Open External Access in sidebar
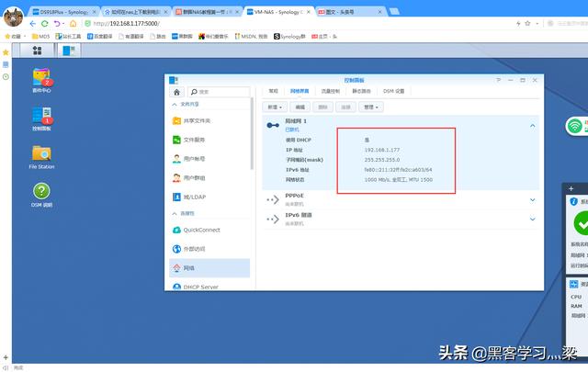The image size is (588, 372). tap(209, 249)
